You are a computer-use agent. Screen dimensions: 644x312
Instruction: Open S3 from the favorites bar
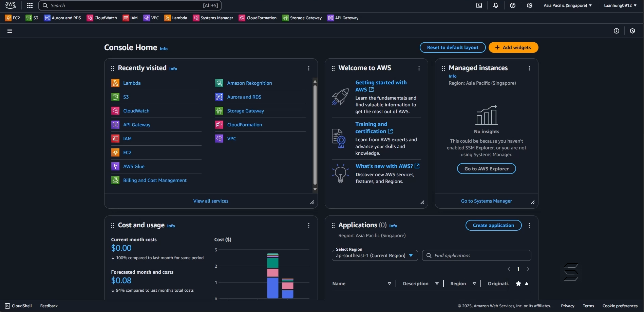32,18
